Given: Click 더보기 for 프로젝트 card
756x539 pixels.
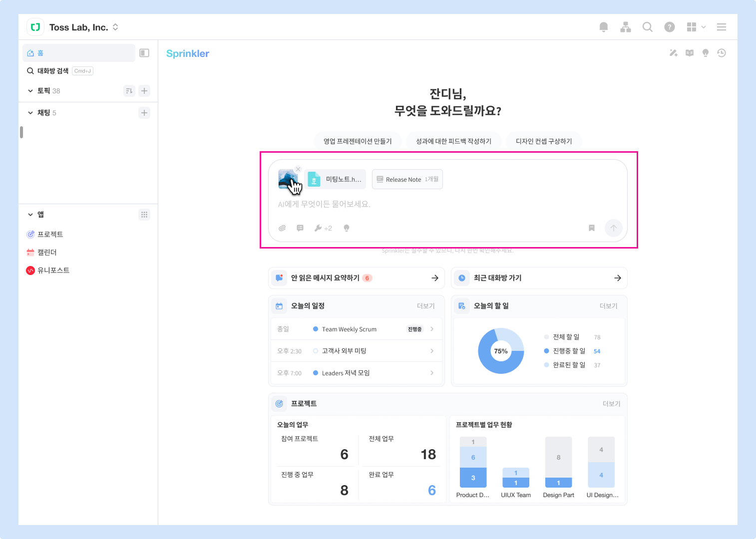Looking at the screenshot, I should pyautogui.click(x=612, y=404).
